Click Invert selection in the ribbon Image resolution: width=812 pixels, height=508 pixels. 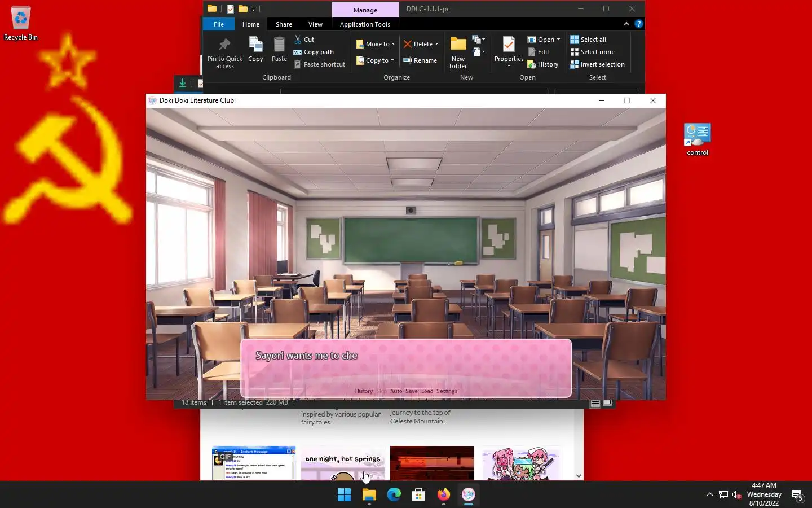[597, 64]
